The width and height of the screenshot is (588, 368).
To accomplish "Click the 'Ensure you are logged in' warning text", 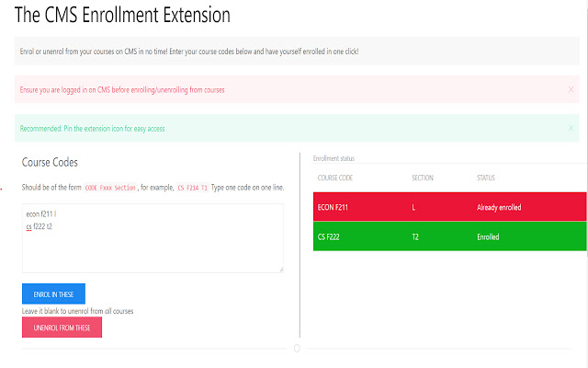I will [x=122, y=90].
